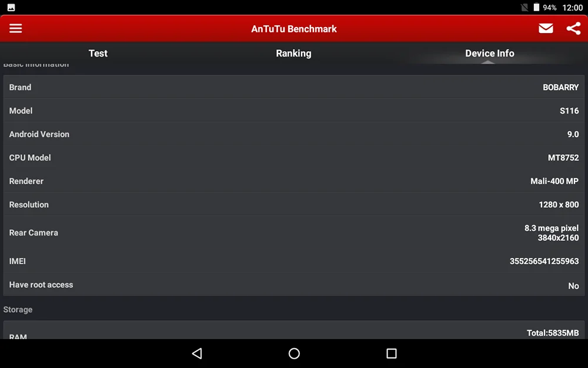Image resolution: width=588 pixels, height=368 pixels.
Task: Tap the Brand BOBARRY row
Action: click(x=294, y=87)
